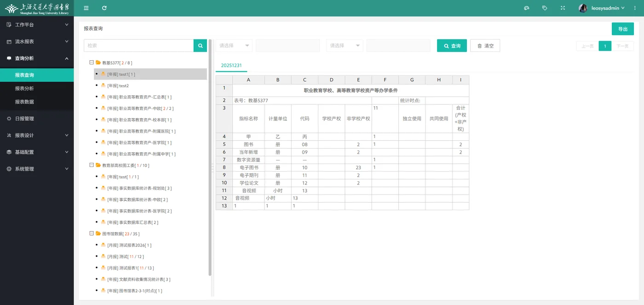Open the first 请选择 dropdown

(x=234, y=46)
